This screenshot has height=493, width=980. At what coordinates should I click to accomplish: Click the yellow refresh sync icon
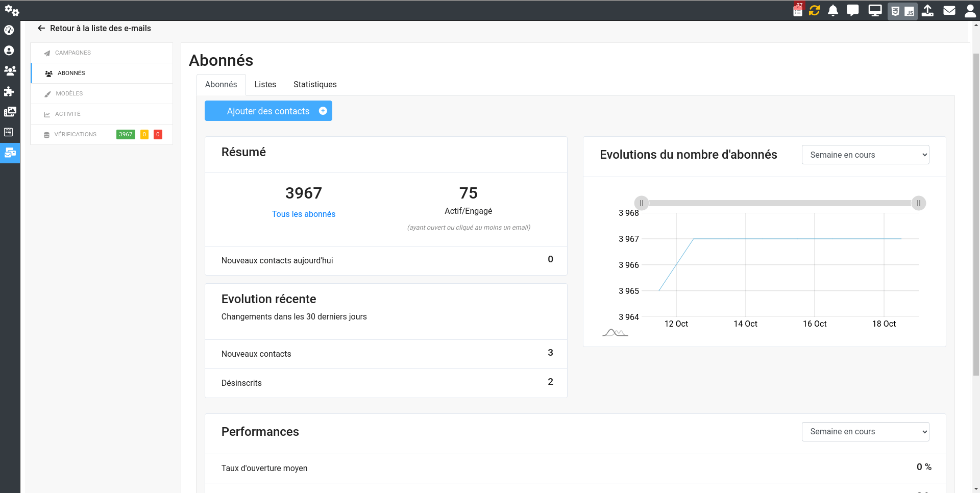pyautogui.click(x=815, y=10)
